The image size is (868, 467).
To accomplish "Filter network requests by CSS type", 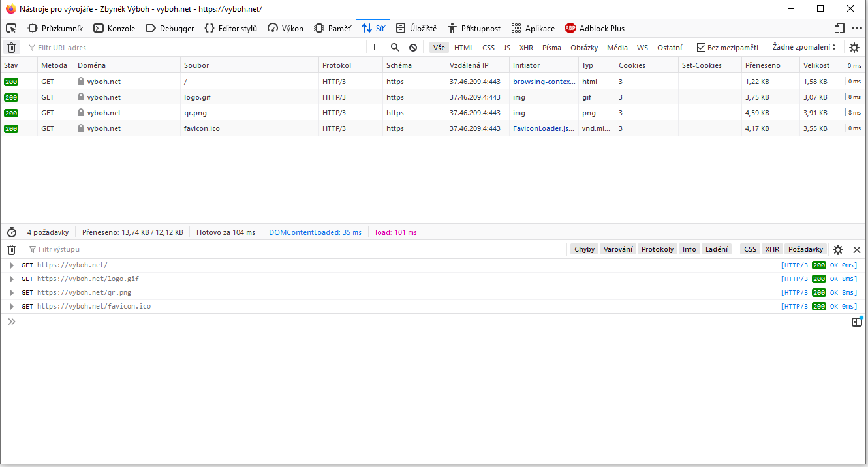I will pyautogui.click(x=489, y=48).
